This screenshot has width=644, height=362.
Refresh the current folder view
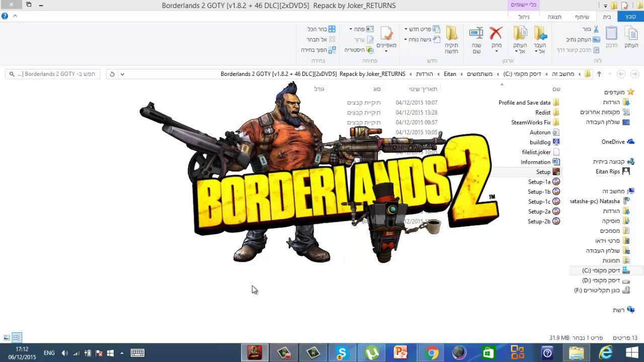[112, 74]
